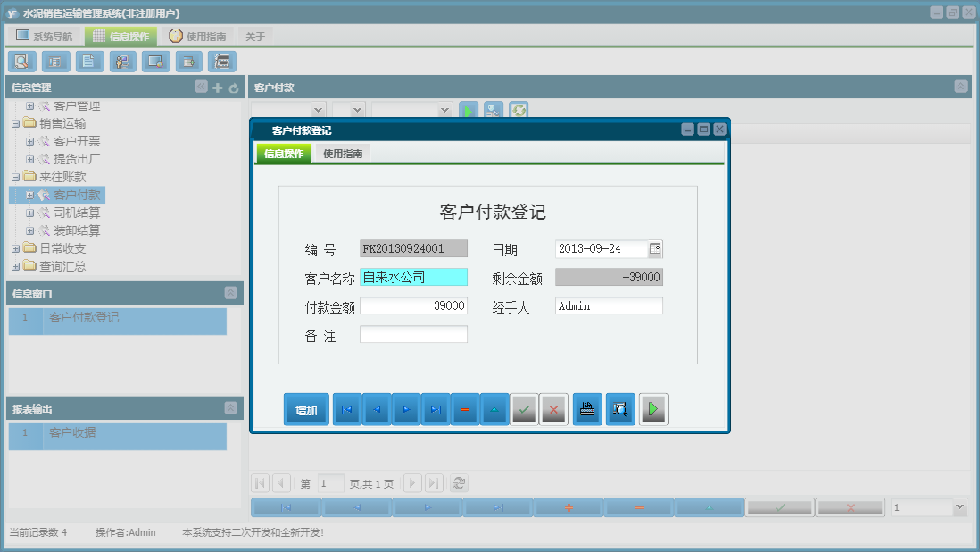Image resolution: width=980 pixels, height=552 pixels.
Task: Click the horizontal scrollbar pagination refresh icon
Action: 459,482
